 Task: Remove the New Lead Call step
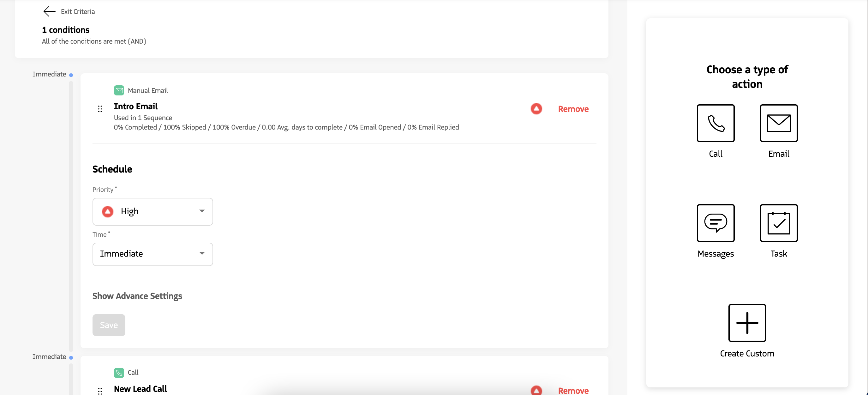pyautogui.click(x=573, y=391)
